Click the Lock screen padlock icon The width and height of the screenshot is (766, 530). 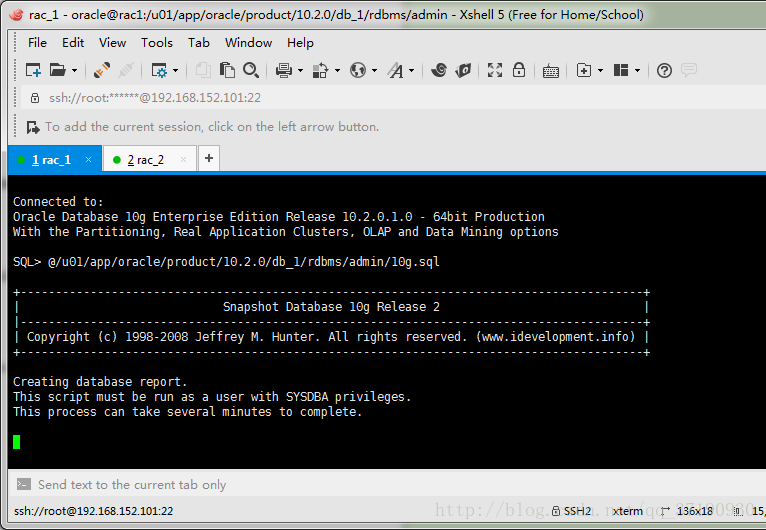(x=519, y=70)
